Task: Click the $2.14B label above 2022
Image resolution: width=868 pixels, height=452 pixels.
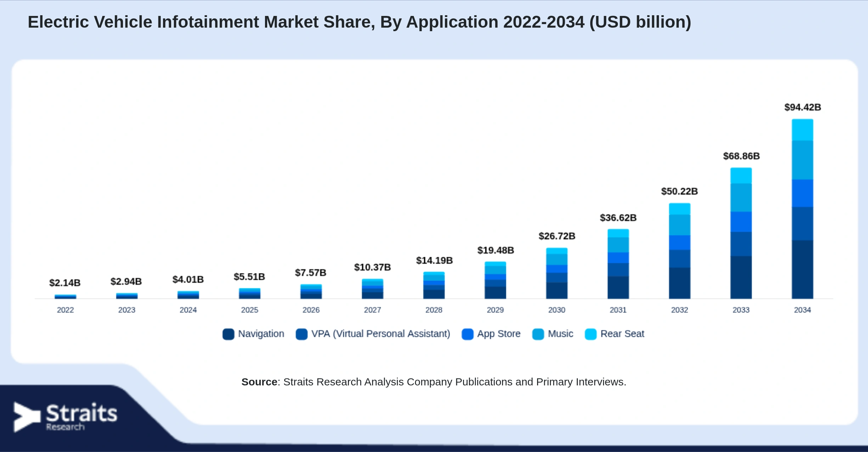Action: pyautogui.click(x=65, y=283)
